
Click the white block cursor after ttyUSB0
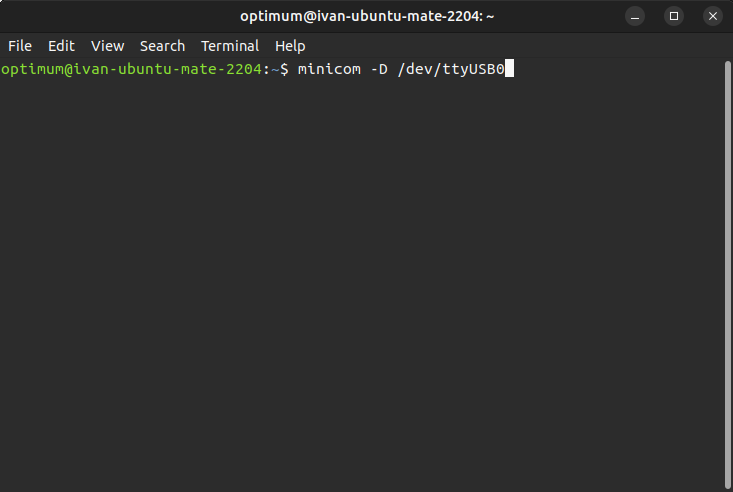(509, 69)
